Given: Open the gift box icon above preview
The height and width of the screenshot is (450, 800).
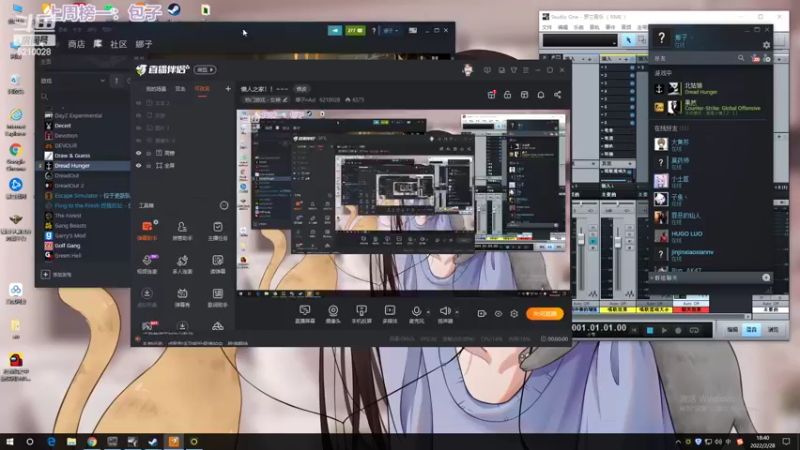Looking at the screenshot, I should (x=491, y=95).
